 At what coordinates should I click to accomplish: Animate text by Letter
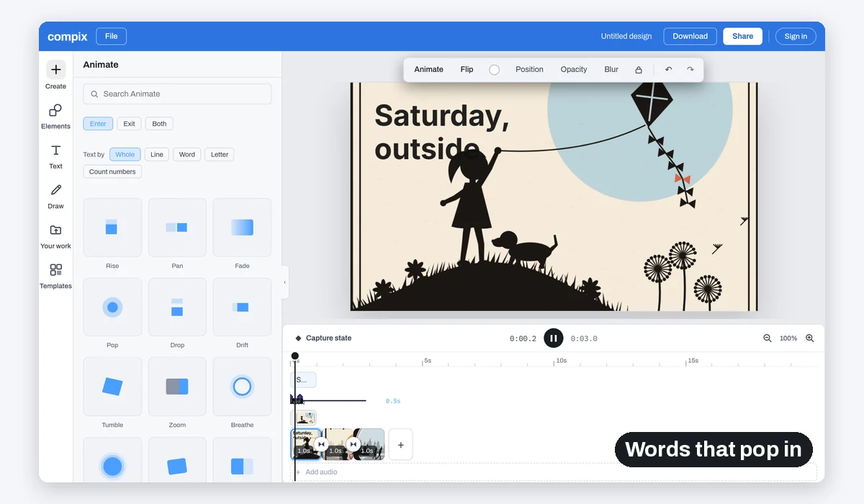click(220, 154)
